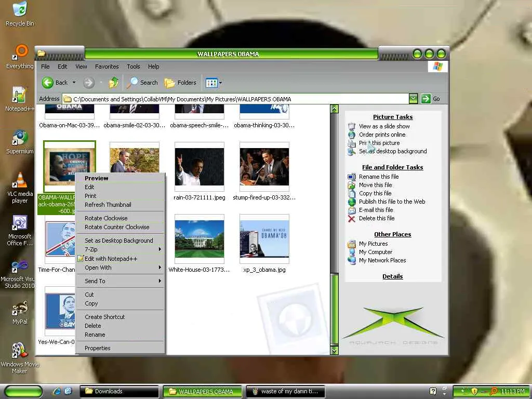Click Copy this file task

(x=375, y=193)
